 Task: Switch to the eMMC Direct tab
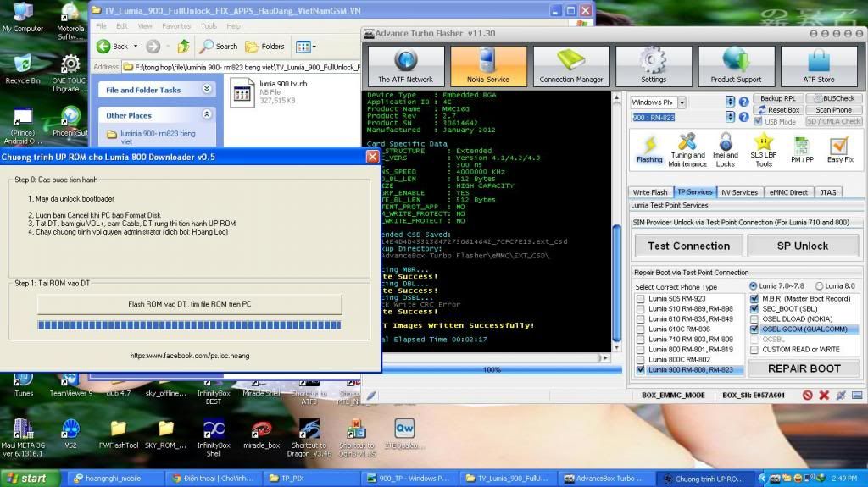pyautogui.click(x=788, y=192)
